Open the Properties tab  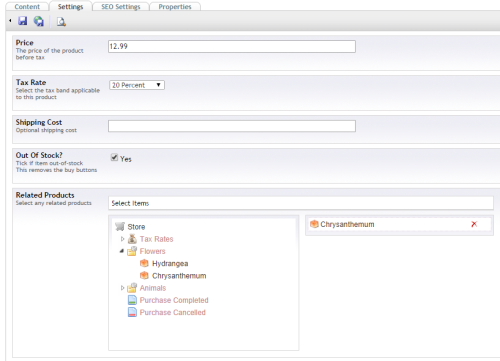click(x=175, y=7)
